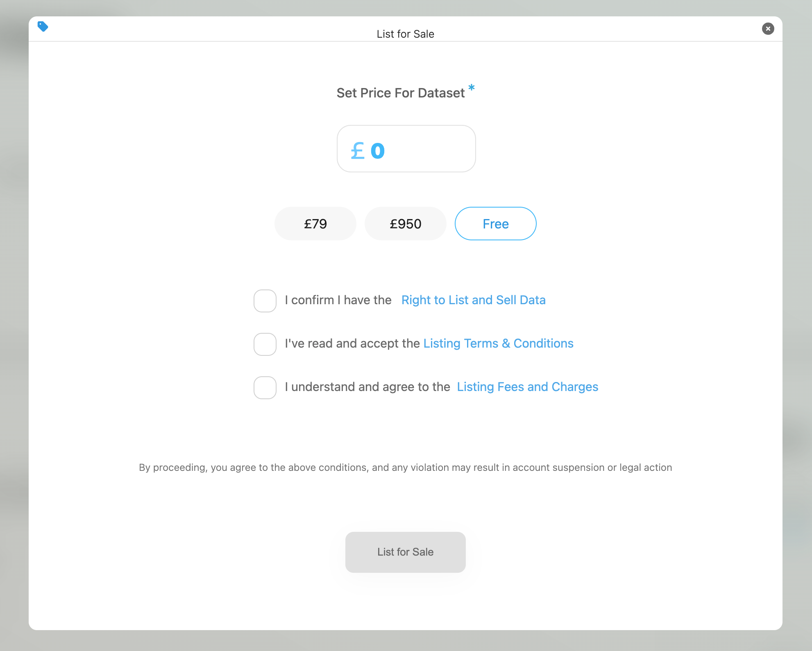812x651 pixels.
Task: Accept the Listing Terms & Conditions checkbox
Action: point(265,344)
